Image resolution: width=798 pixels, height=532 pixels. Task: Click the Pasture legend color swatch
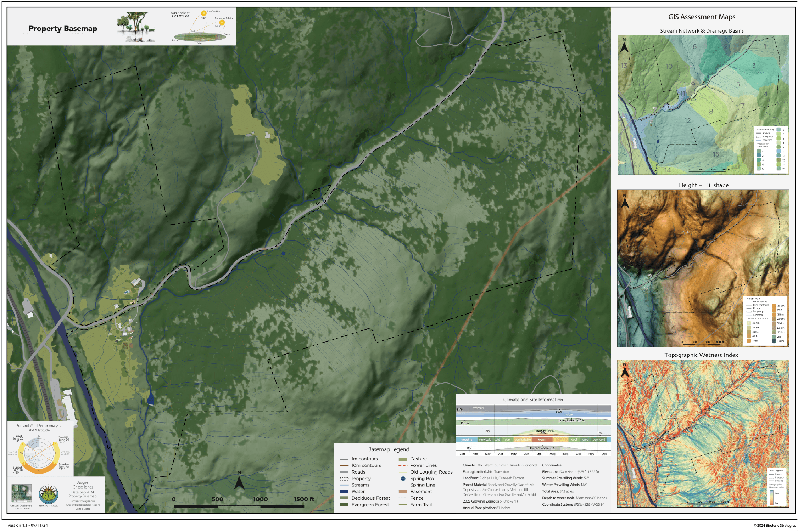(403, 459)
